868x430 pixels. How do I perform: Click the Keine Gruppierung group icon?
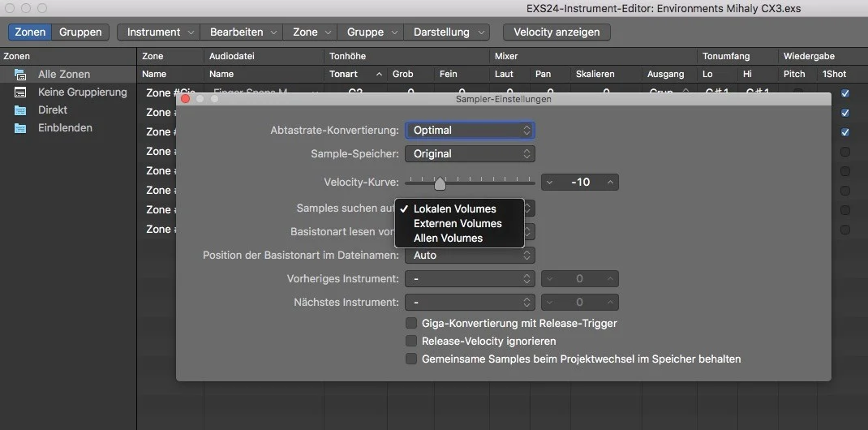[20, 92]
